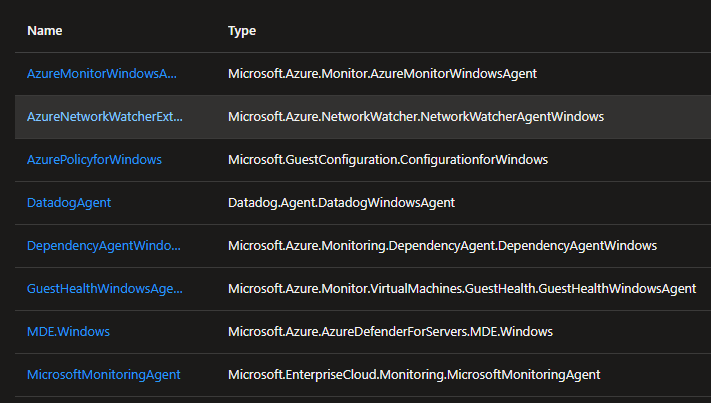Select the Microsoft.EnterpriseCloud.Monitoring.MicrosoftMonitoringAgent type text
Screen dimensions: 711x403
[414, 375]
